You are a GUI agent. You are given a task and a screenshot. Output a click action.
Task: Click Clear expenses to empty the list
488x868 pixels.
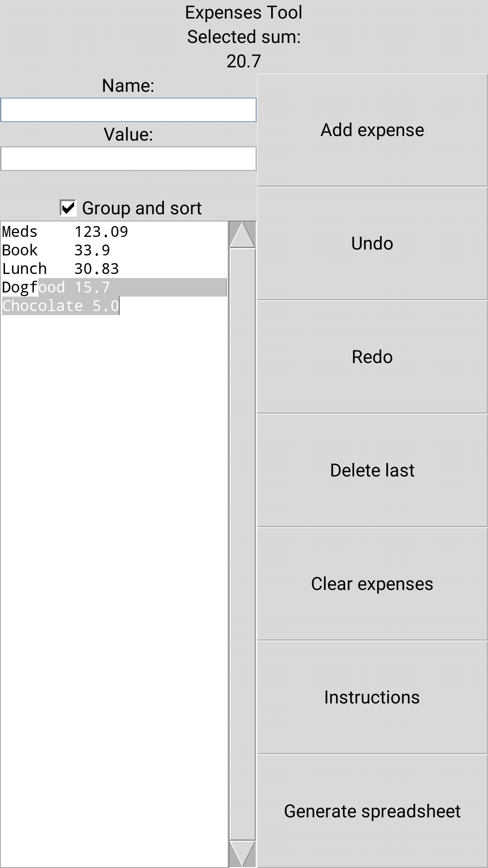tap(372, 584)
